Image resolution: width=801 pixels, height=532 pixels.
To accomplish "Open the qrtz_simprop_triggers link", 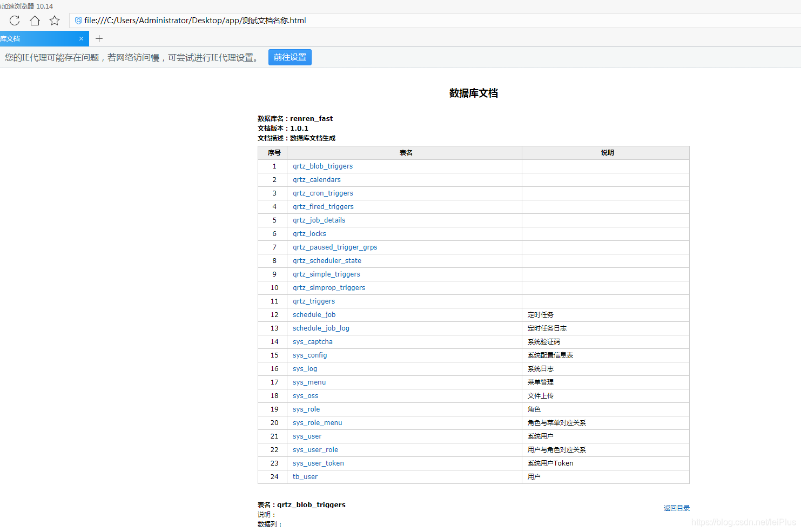I will coord(329,288).
